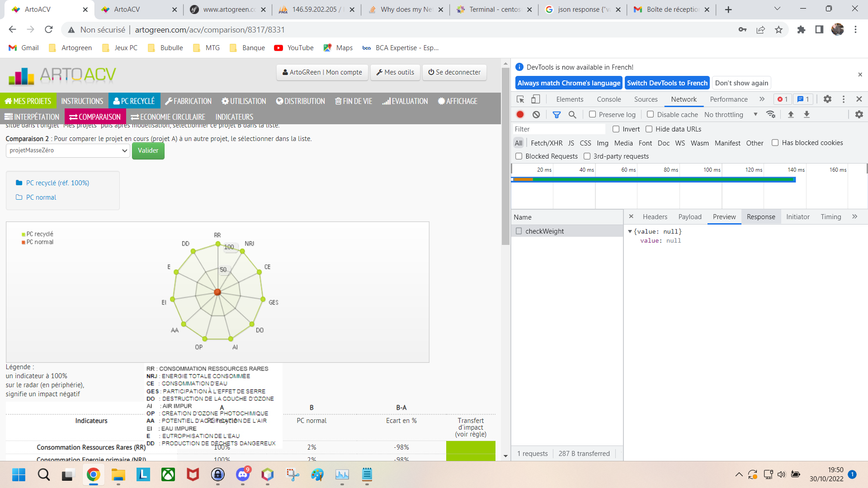Open DevTools settings gear

coord(828,99)
